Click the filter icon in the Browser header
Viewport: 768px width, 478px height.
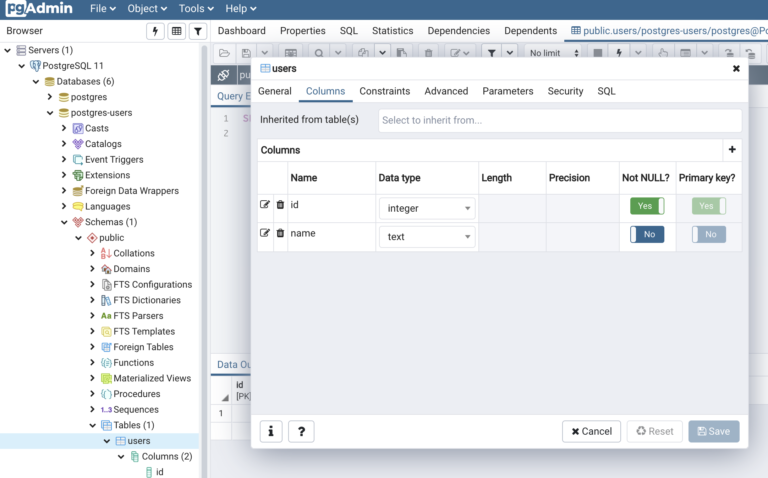pos(198,31)
